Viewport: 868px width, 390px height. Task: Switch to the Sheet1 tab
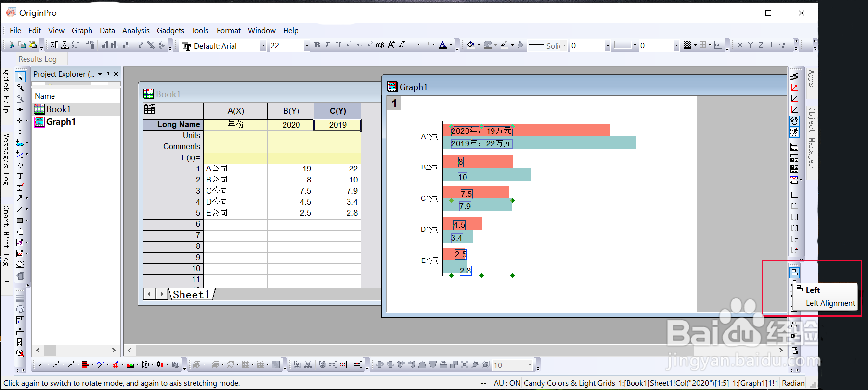191,294
